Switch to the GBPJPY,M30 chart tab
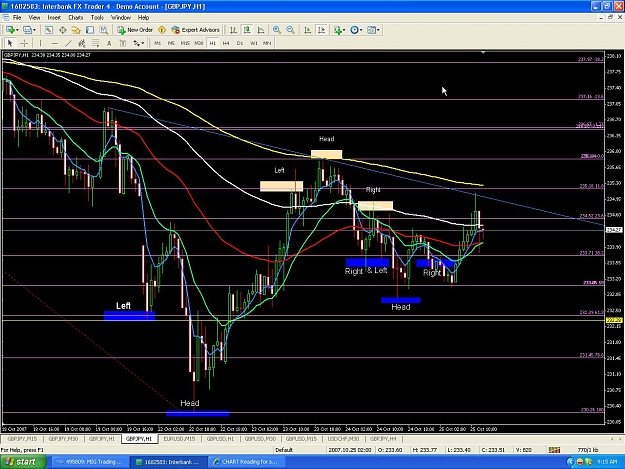Viewport: 625px width, 469px height. tap(63, 439)
